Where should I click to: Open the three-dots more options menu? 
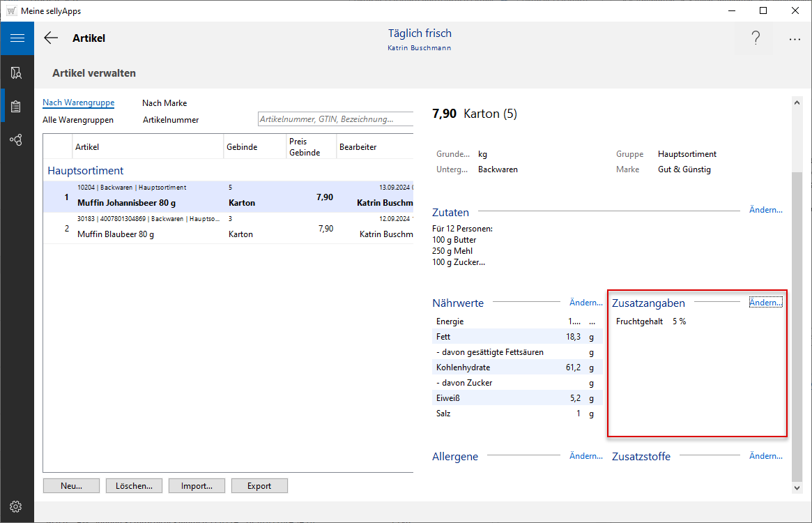tap(795, 39)
